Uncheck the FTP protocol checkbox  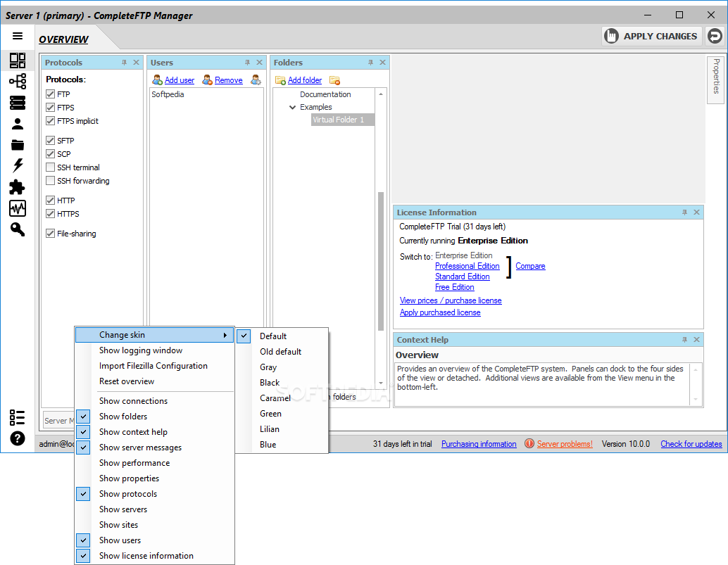tap(51, 94)
